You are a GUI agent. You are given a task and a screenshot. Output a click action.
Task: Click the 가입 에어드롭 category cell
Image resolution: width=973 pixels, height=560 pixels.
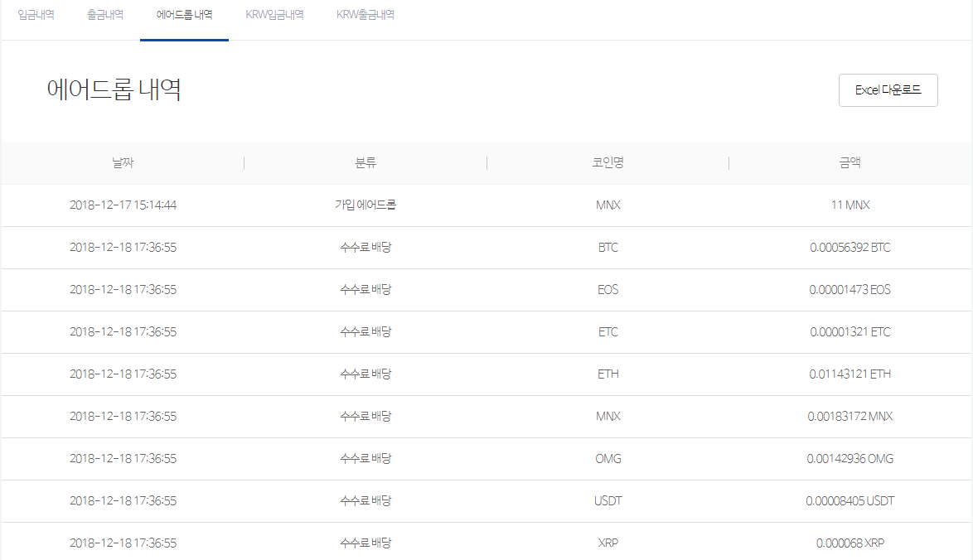pyautogui.click(x=365, y=205)
